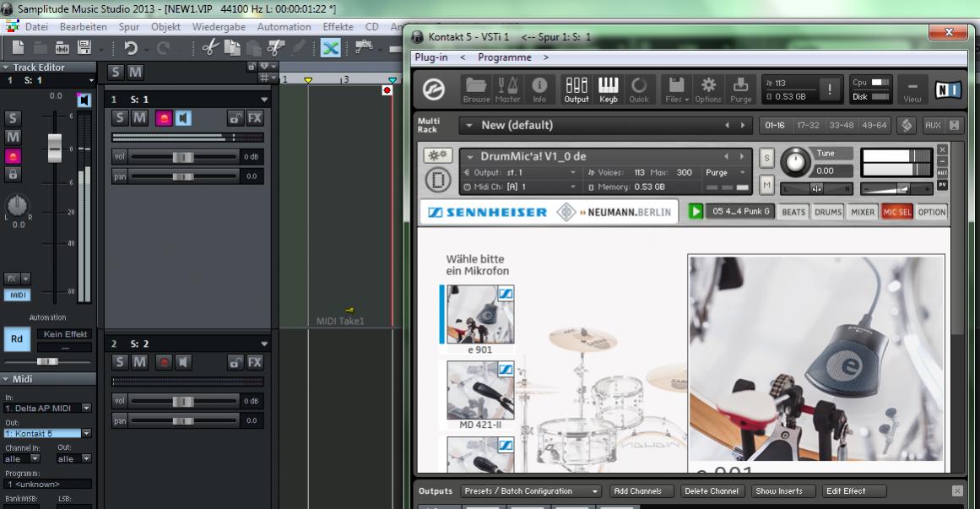The height and width of the screenshot is (509, 980).
Task: Toggle the Kontakt Keyb keyboard
Action: [x=608, y=89]
